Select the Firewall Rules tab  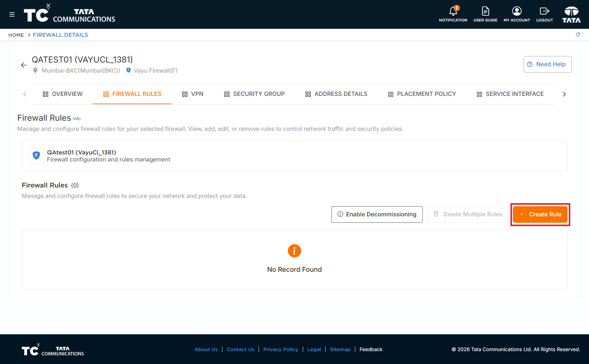coord(132,94)
